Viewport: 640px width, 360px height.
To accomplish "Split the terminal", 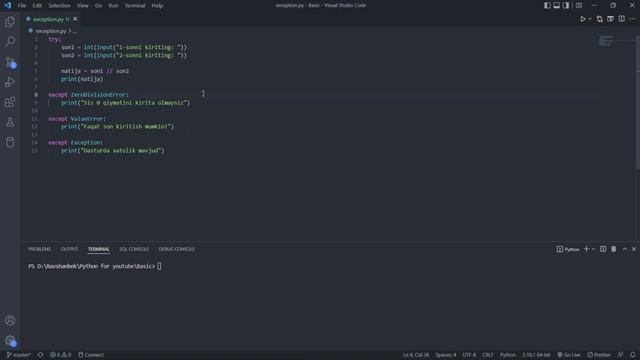I will click(x=603, y=249).
